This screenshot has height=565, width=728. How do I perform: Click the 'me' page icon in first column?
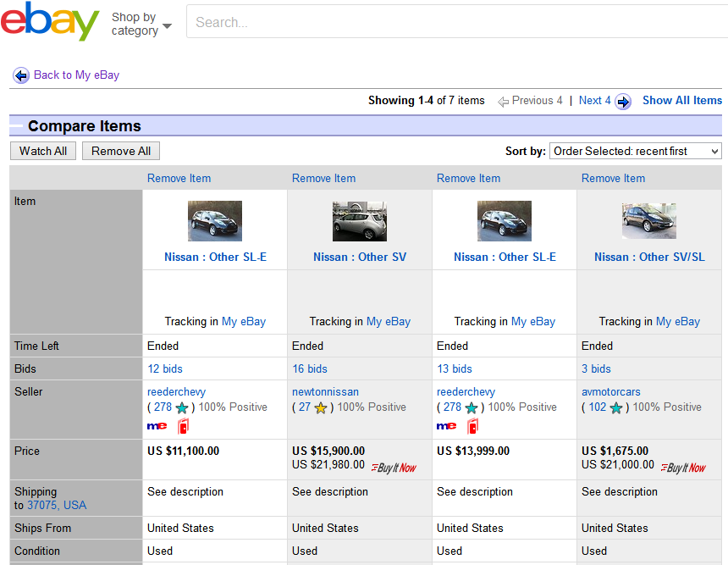coord(157,426)
